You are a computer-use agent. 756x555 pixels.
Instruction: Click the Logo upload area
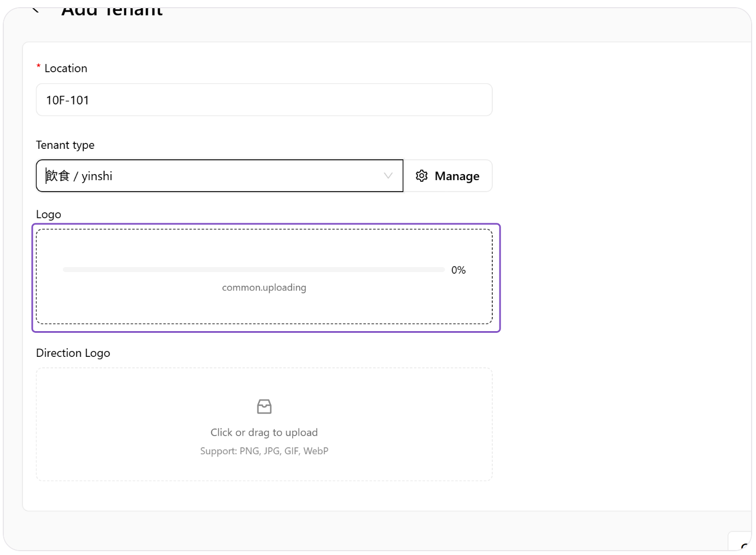264,276
